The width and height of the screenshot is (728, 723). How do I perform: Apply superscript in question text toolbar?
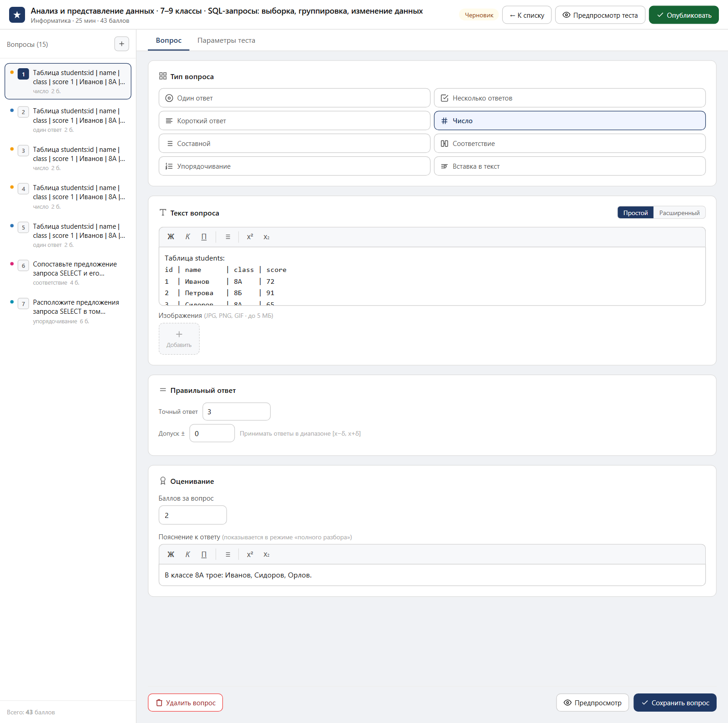pyautogui.click(x=250, y=237)
